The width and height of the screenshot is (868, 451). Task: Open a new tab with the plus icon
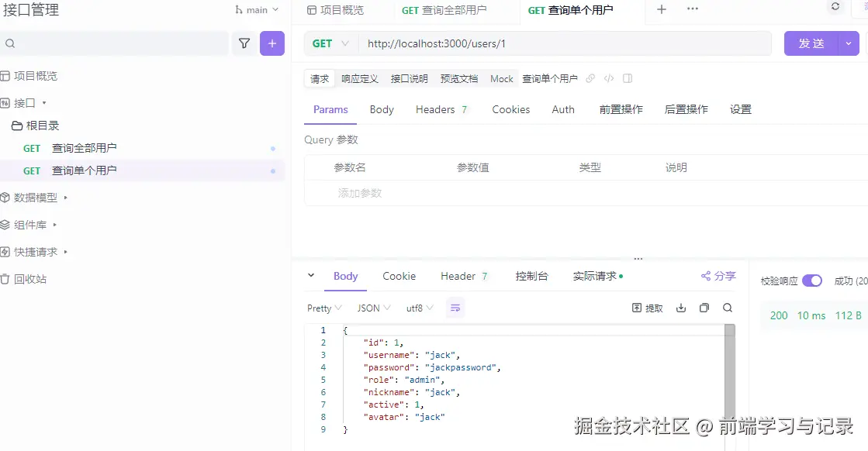662,9
